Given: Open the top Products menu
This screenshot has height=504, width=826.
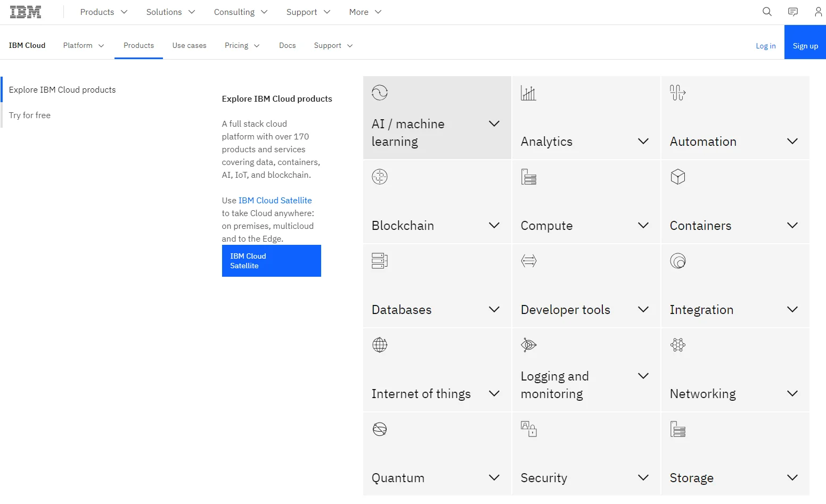Looking at the screenshot, I should [x=104, y=12].
